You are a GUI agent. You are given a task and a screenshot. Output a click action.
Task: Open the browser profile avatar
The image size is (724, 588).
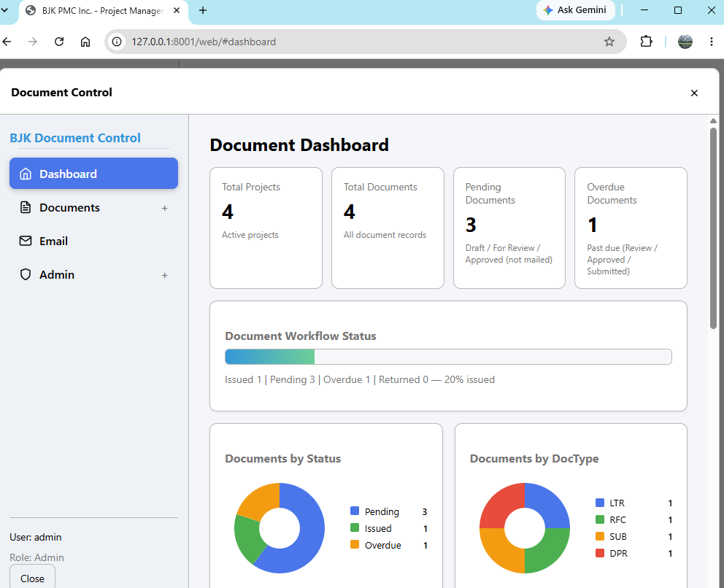click(x=685, y=42)
